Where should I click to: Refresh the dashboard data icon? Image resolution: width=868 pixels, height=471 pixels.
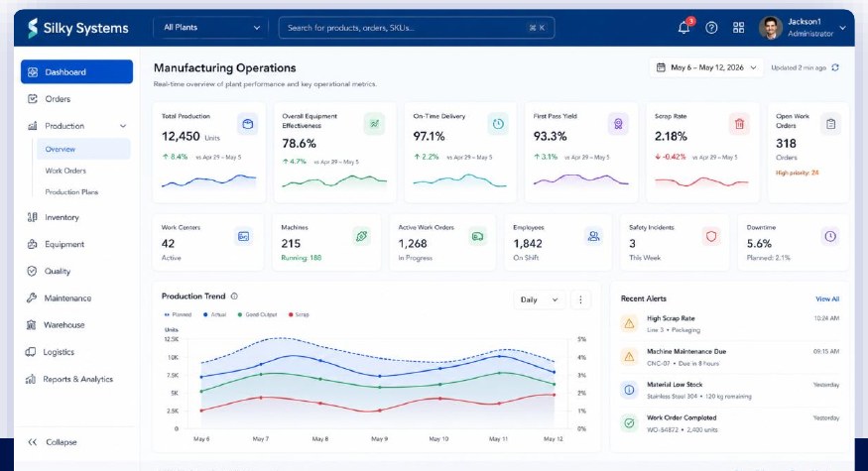[835, 67]
